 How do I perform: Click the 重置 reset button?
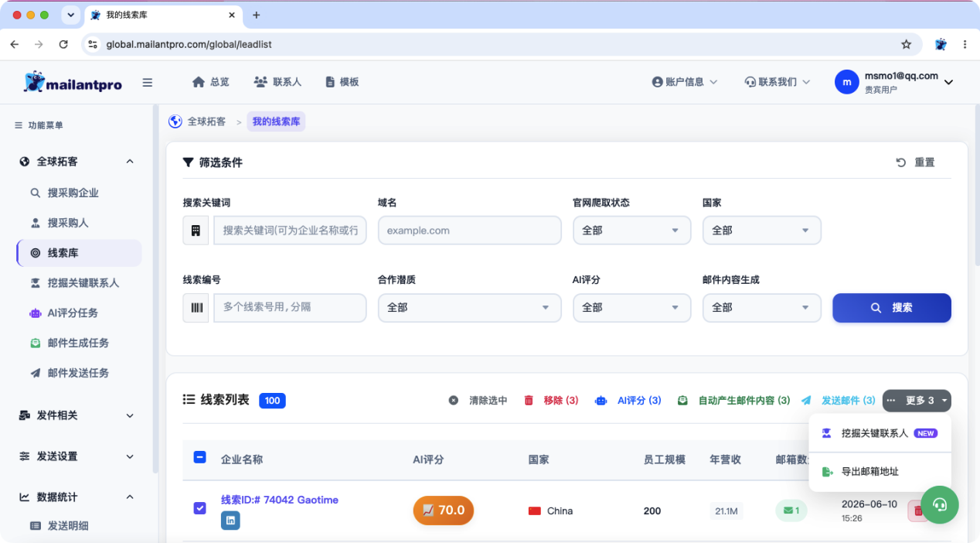tap(916, 162)
